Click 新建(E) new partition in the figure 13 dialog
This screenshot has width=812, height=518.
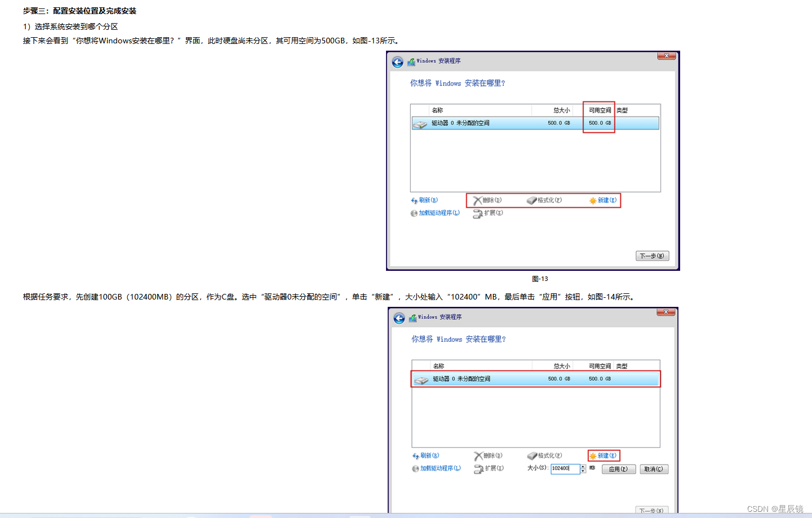click(x=603, y=200)
